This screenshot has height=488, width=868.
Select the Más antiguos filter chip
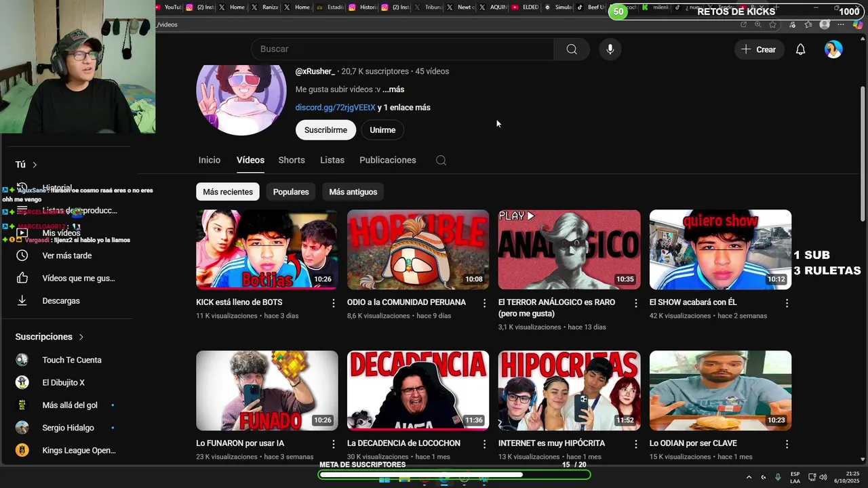click(353, 192)
